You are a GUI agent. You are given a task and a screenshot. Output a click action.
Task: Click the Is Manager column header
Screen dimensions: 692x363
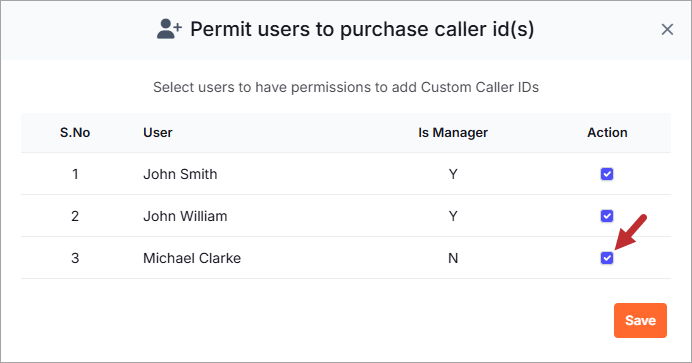pos(453,133)
